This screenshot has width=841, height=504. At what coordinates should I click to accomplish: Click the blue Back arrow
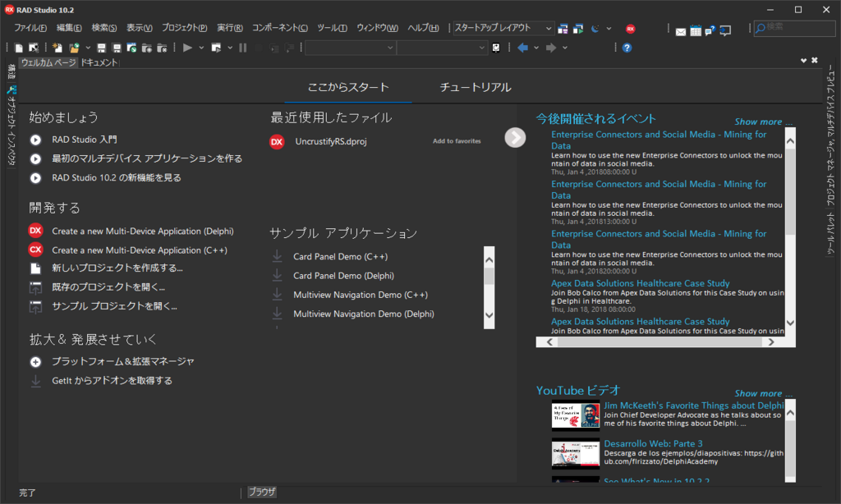point(522,48)
